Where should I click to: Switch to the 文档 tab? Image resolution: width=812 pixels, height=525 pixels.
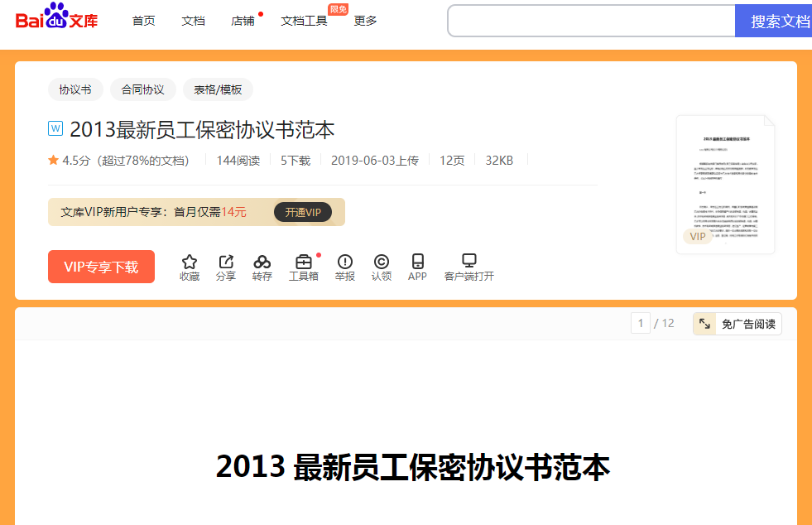tap(193, 21)
